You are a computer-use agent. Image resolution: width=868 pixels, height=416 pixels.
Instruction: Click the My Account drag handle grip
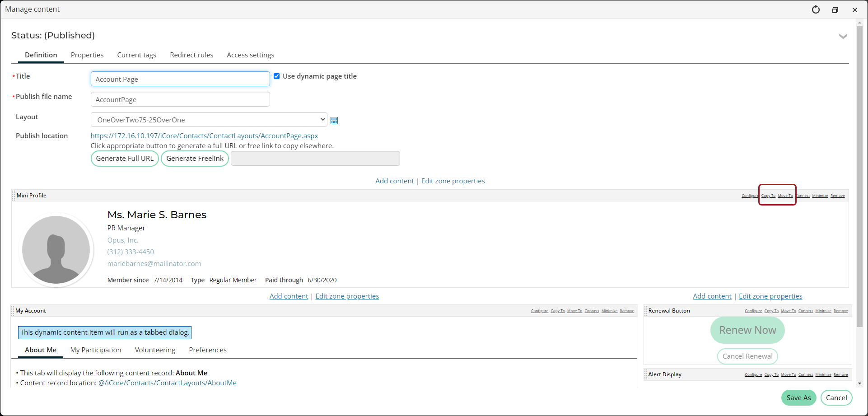point(13,311)
